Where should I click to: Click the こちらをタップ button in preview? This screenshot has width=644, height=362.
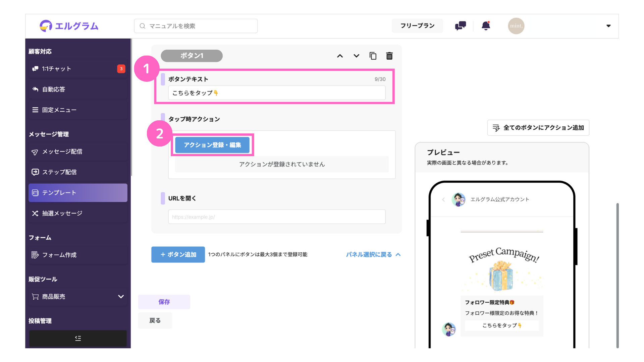(502, 325)
